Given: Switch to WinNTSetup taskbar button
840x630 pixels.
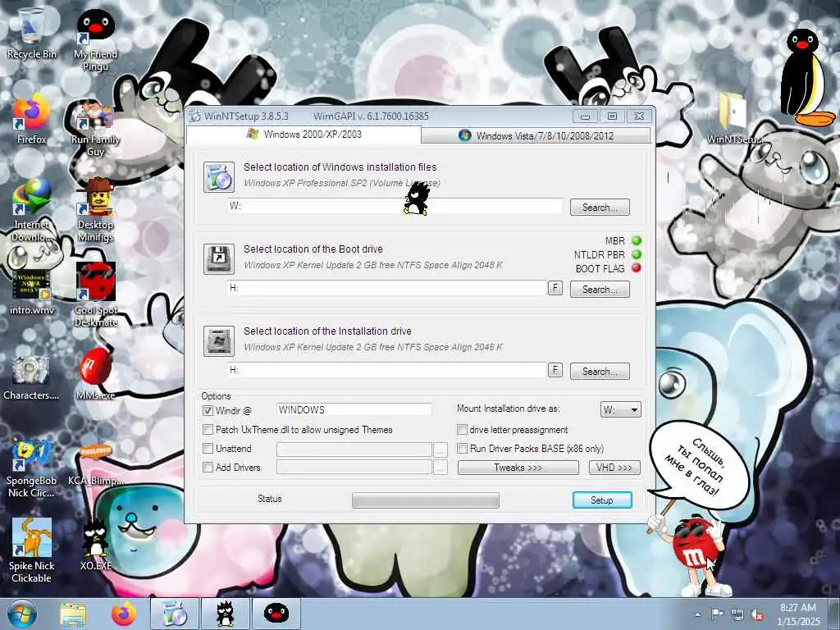Looking at the screenshot, I should coord(174,614).
